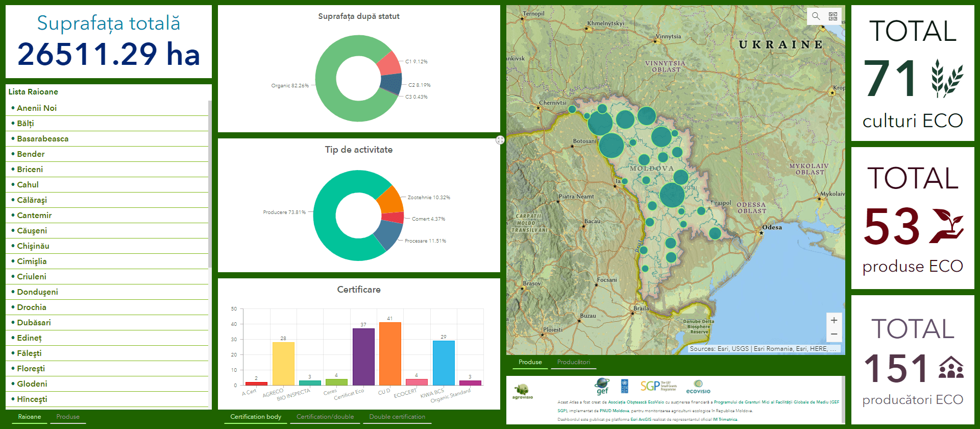
Task: Click the house producători ECO icon
Action: click(x=951, y=368)
